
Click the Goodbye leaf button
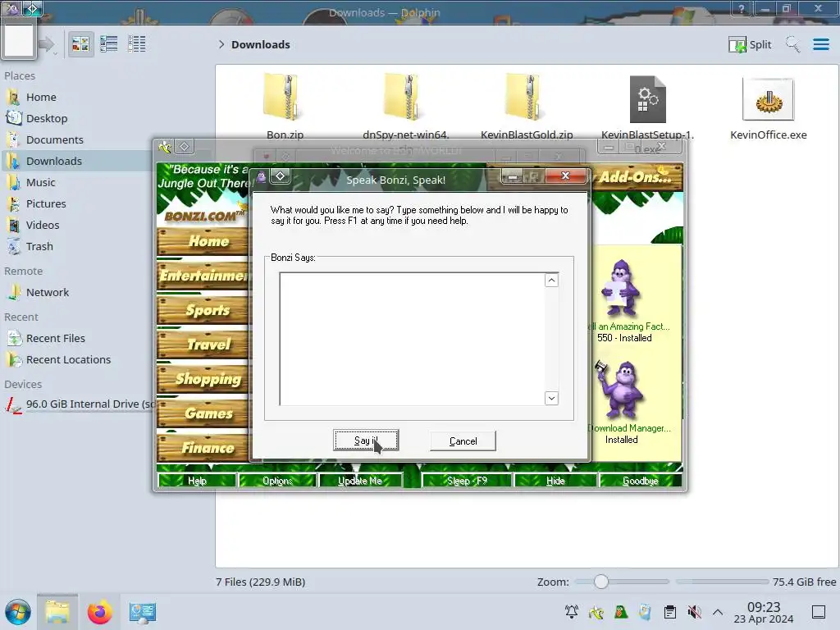tap(640, 481)
